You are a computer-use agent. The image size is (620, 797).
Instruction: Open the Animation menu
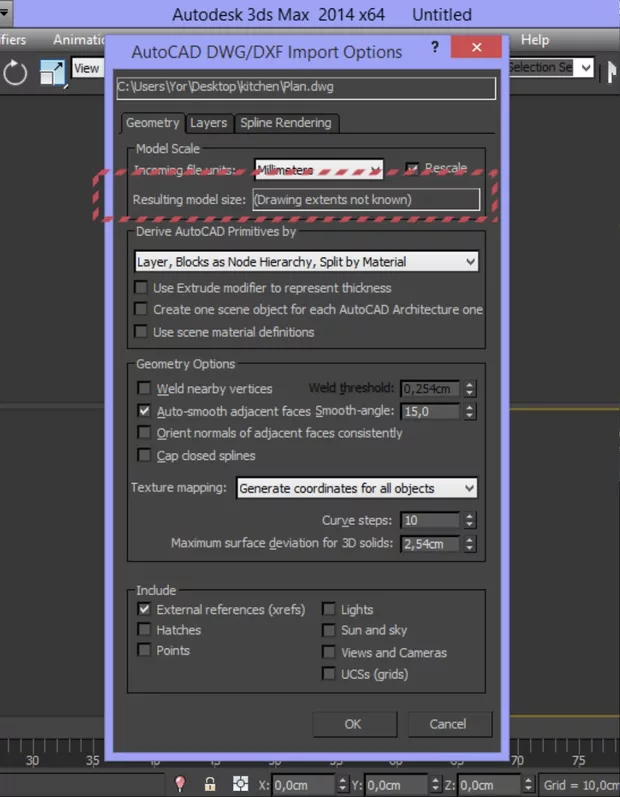click(79, 40)
